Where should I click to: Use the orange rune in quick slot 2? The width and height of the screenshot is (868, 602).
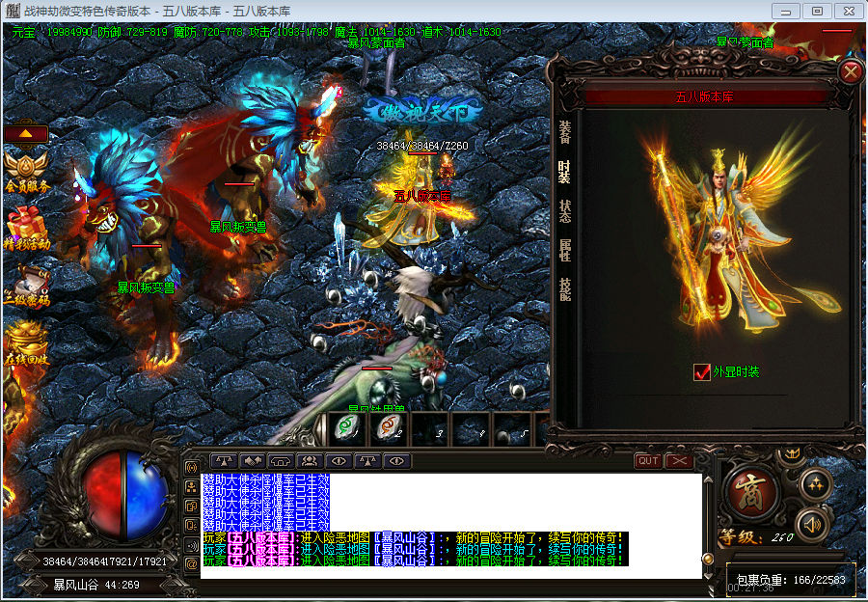389,428
